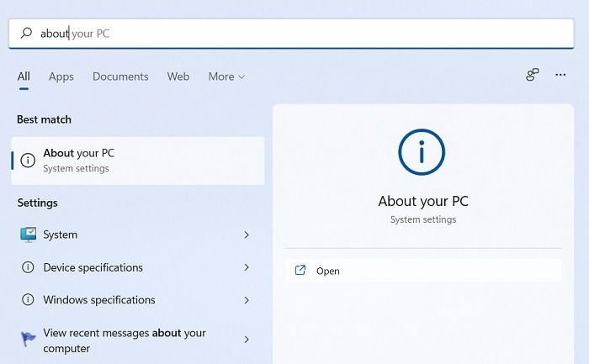Viewport: 589px width, 364px height.
Task: Click the magnifier search icon
Action: (x=26, y=33)
